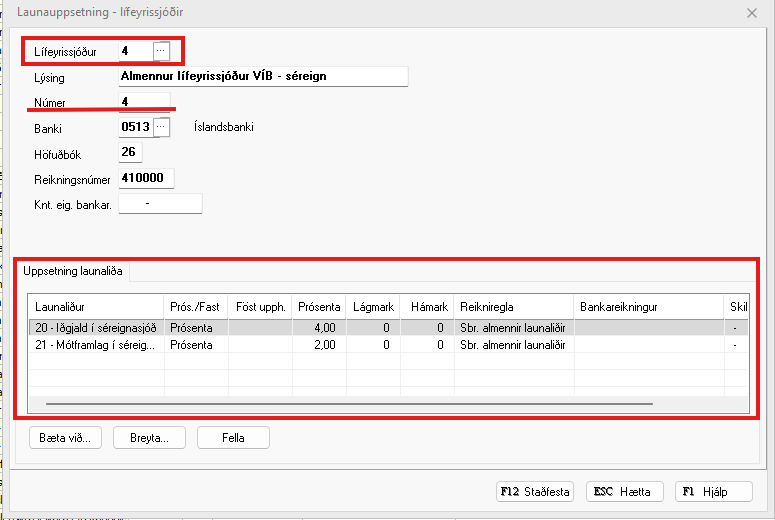The height and width of the screenshot is (520, 775).
Task: Open the Banki lookup ellipsis button
Action: (x=164, y=127)
